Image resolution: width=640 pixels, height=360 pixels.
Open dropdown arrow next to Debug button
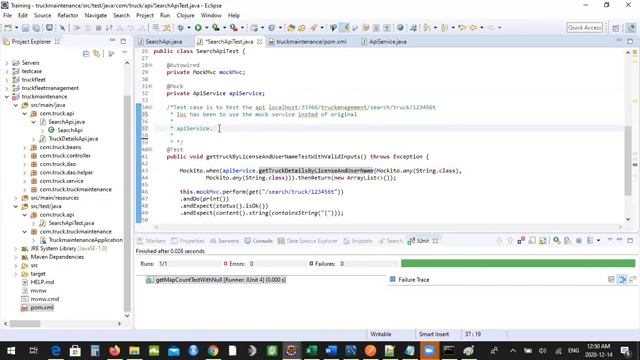coord(189,28)
